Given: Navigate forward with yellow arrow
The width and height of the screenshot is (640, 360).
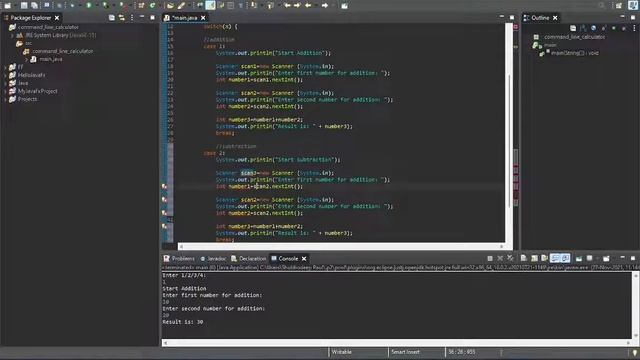Looking at the screenshot, I should pos(325,6).
